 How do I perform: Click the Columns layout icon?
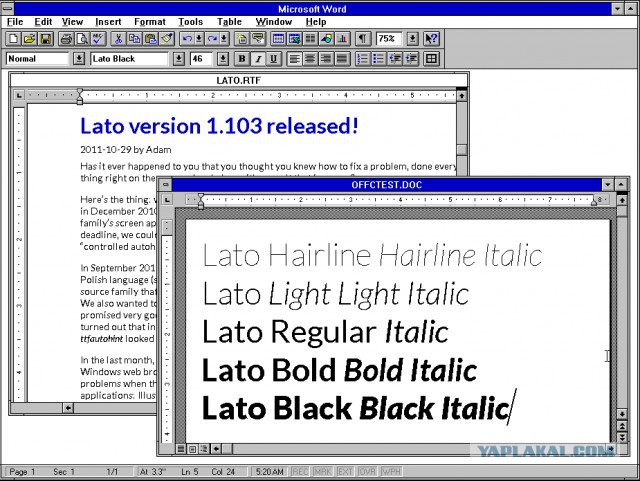click(x=311, y=39)
